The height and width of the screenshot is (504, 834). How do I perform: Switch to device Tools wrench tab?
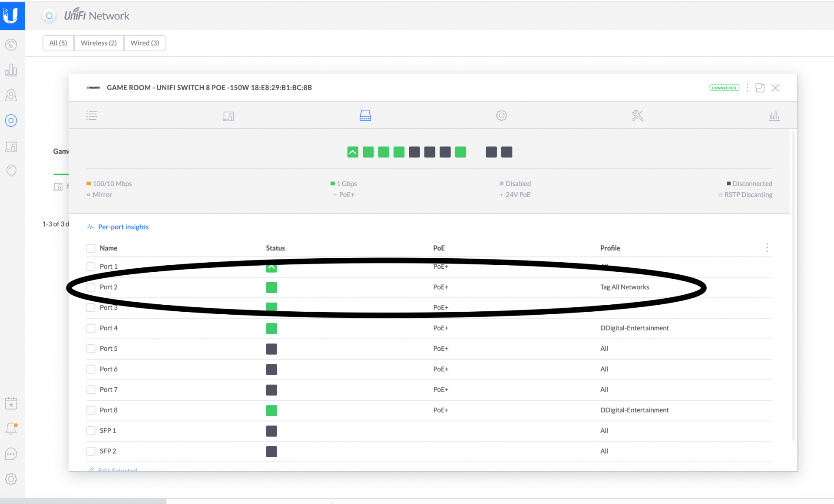638,115
